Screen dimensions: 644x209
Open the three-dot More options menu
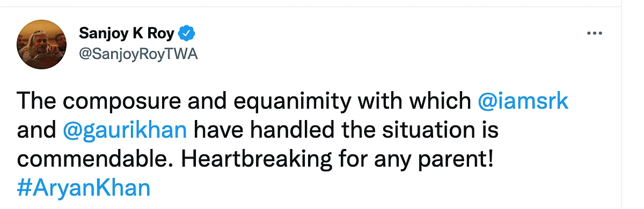(595, 33)
